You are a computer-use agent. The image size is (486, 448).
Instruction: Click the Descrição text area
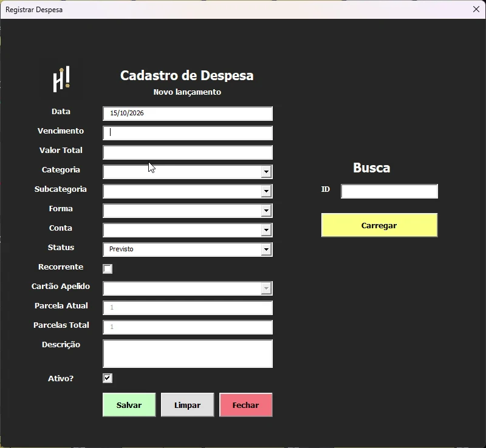pos(188,353)
